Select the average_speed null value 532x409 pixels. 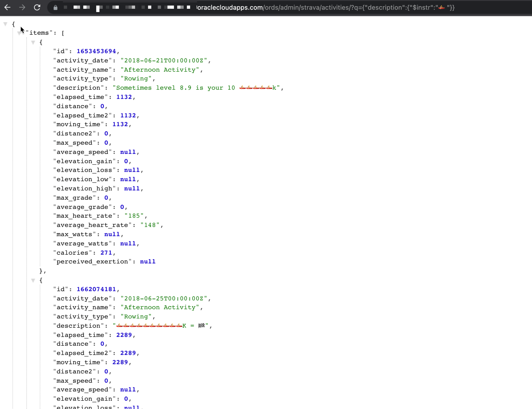click(128, 152)
